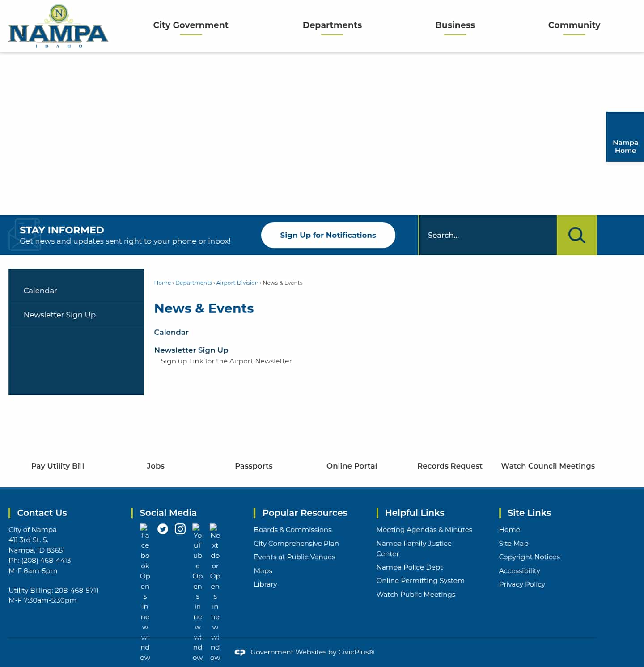This screenshot has height=667, width=644.
Task: Open the Pay Utility Bill link
Action: (57, 466)
